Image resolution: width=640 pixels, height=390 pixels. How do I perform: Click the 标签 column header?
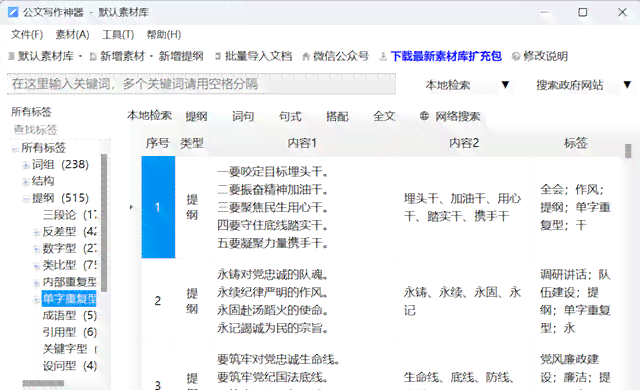[576, 143]
